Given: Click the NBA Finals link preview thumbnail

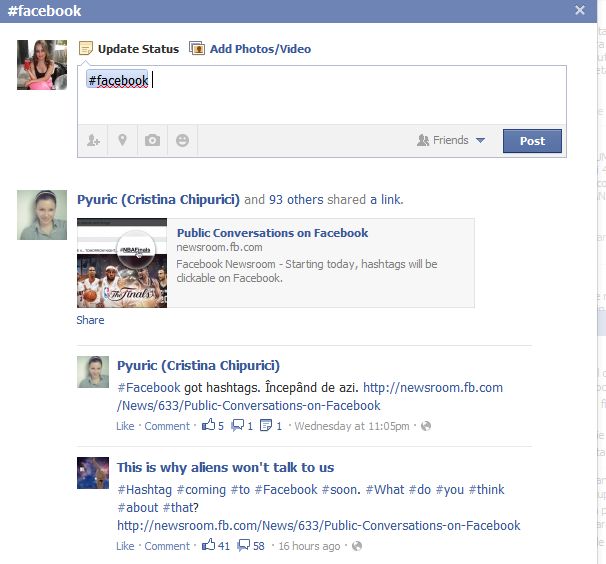Looking at the screenshot, I should click(122, 263).
